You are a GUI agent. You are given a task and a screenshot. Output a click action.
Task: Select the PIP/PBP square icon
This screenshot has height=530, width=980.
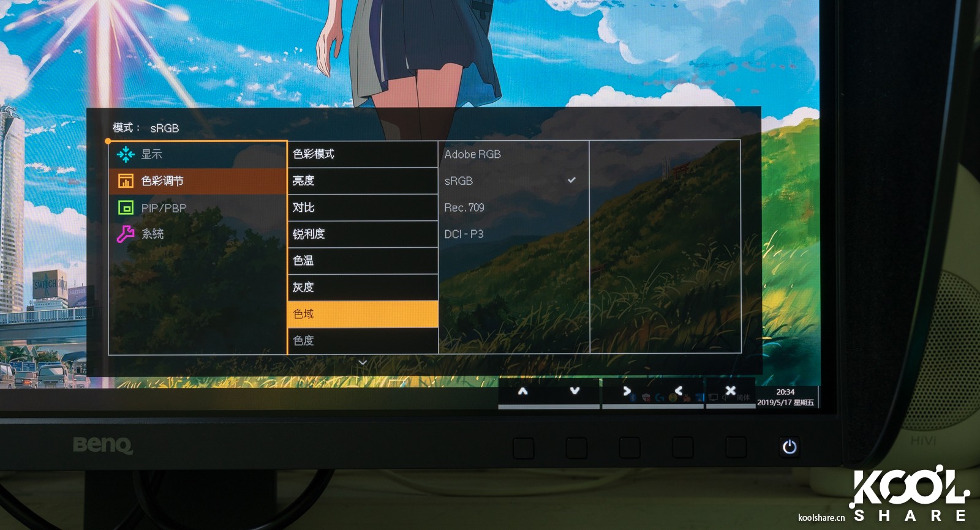[x=126, y=207]
